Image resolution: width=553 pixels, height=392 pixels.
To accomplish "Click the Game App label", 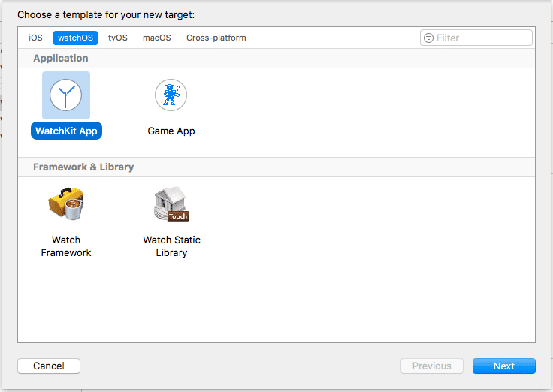I will [171, 131].
